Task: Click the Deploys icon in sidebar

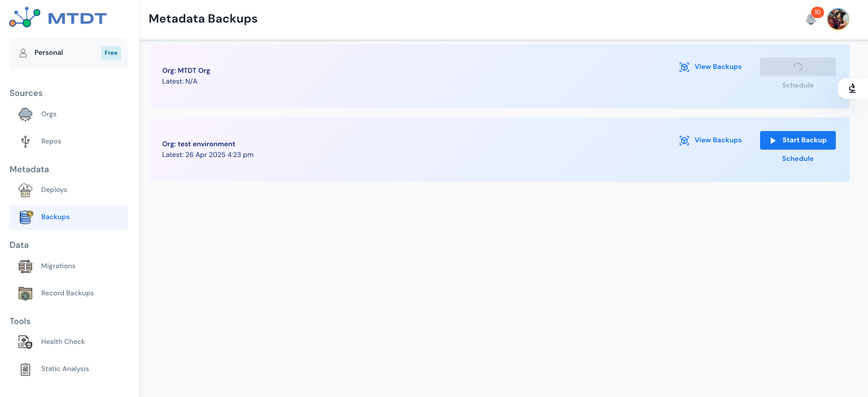Action: [x=25, y=190]
